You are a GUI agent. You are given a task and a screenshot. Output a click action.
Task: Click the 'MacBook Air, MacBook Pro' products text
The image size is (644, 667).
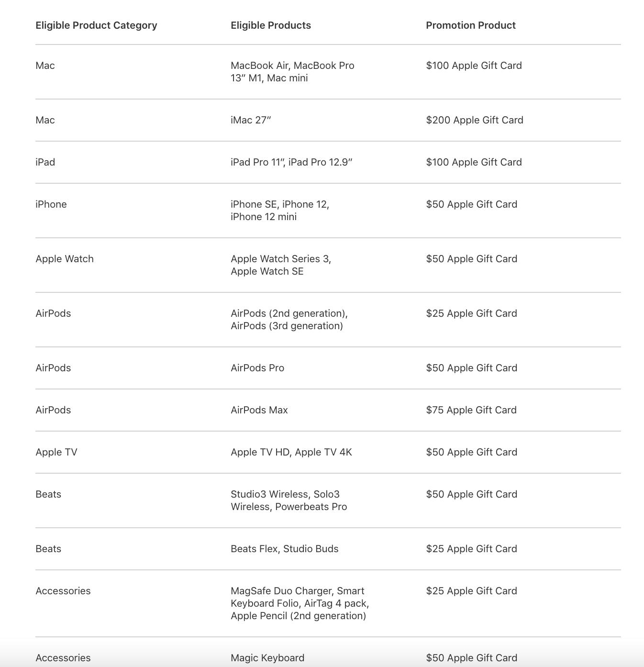[x=292, y=66]
